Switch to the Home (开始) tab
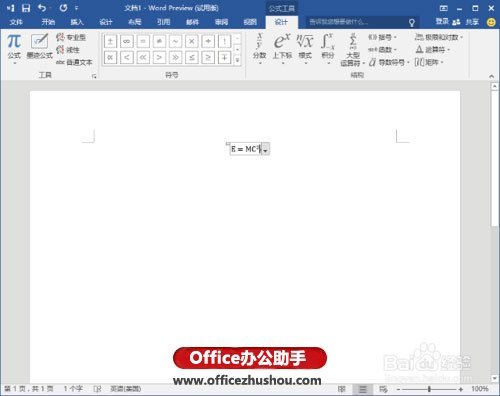The height and width of the screenshot is (396, 500). (x=48, y=22)
